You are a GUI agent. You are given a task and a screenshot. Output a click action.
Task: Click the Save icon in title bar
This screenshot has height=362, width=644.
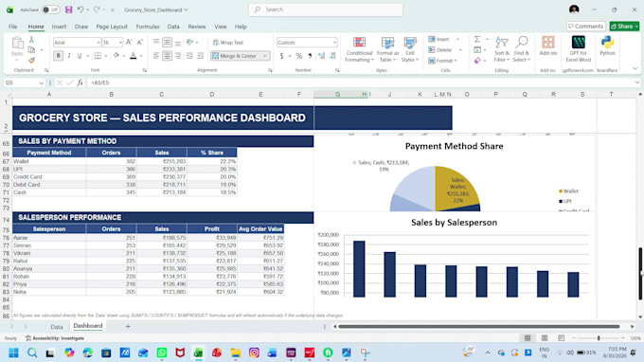pos(68,9)
